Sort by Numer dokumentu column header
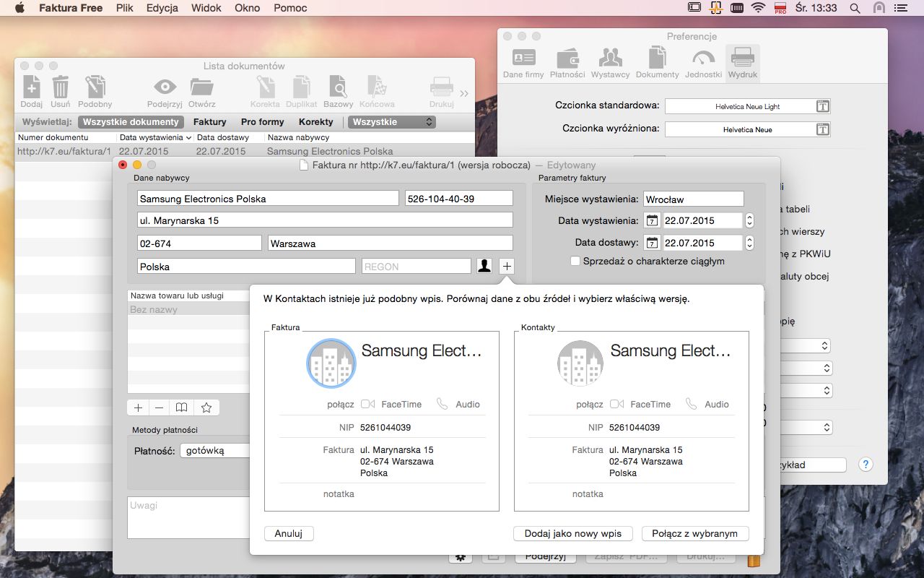 (x=66, y=137)
